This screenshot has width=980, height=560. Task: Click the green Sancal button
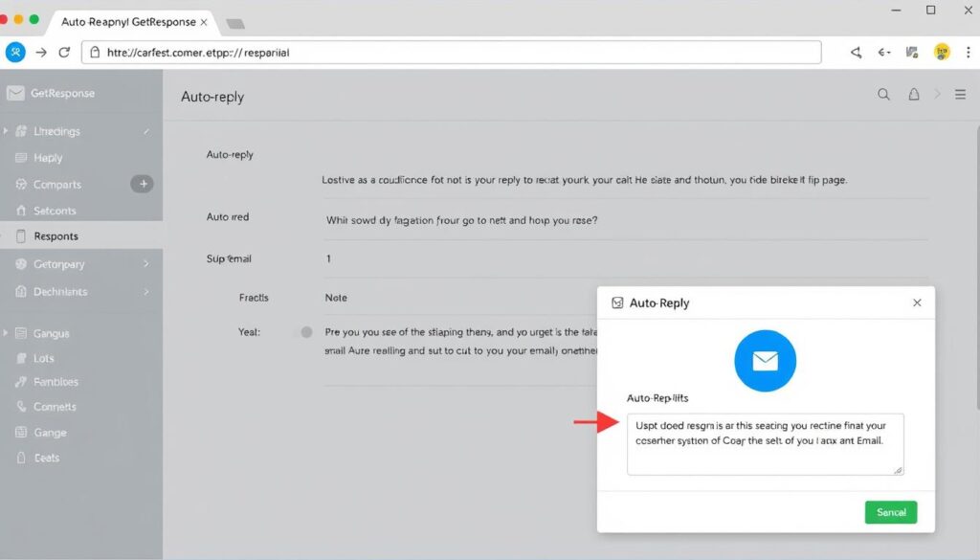pyautogui.click(x=890, y=512)
